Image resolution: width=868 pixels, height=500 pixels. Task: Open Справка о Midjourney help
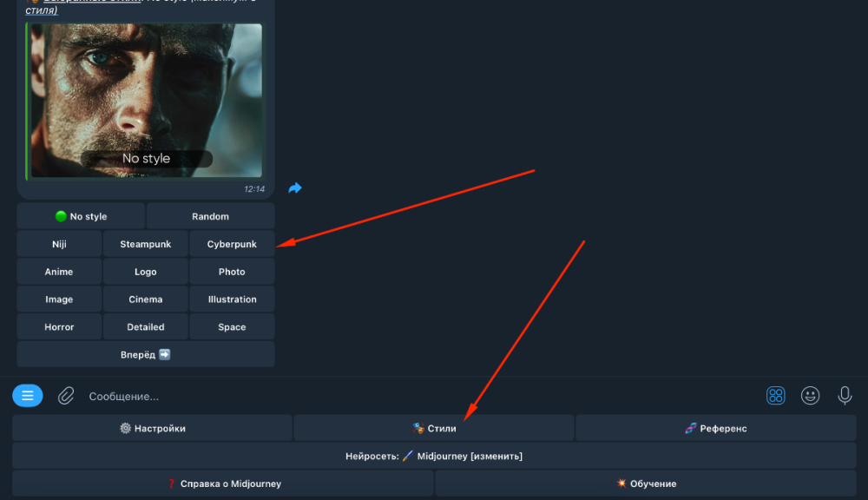click(223, 484)
